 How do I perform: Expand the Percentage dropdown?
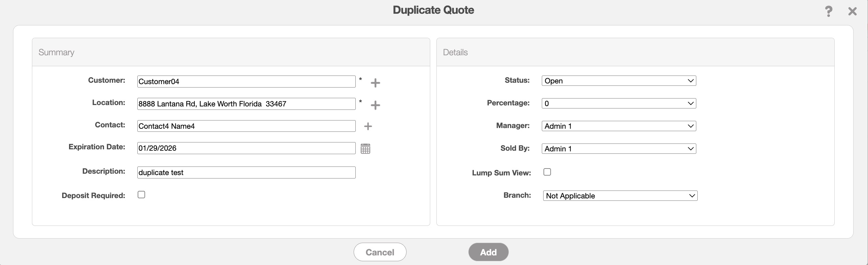tap(618, 103)
